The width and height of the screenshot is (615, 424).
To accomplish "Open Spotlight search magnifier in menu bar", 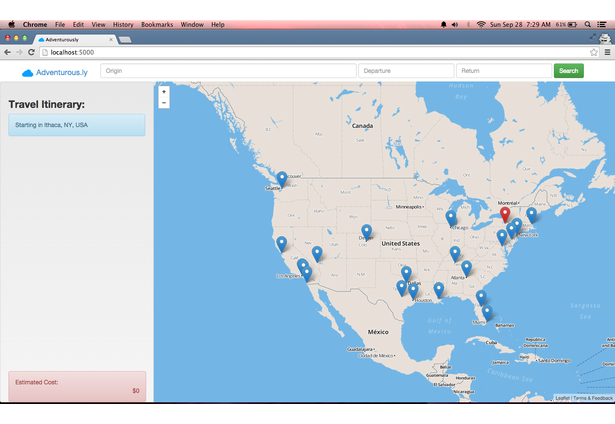I will point(588,24).
